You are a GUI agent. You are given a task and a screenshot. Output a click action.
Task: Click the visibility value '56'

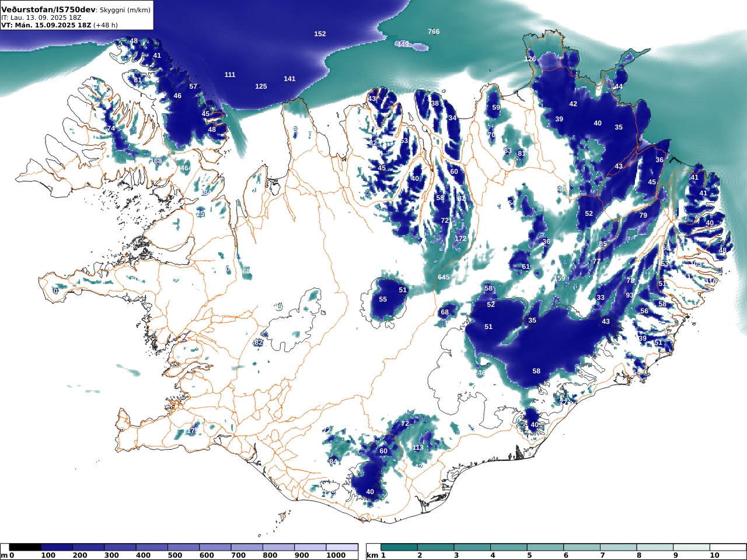pyautogui.click(x=644, y=311)
